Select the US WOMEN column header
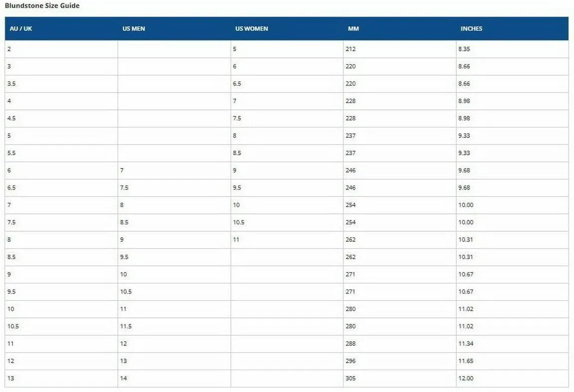574x392 pixels. click(251, 28)
